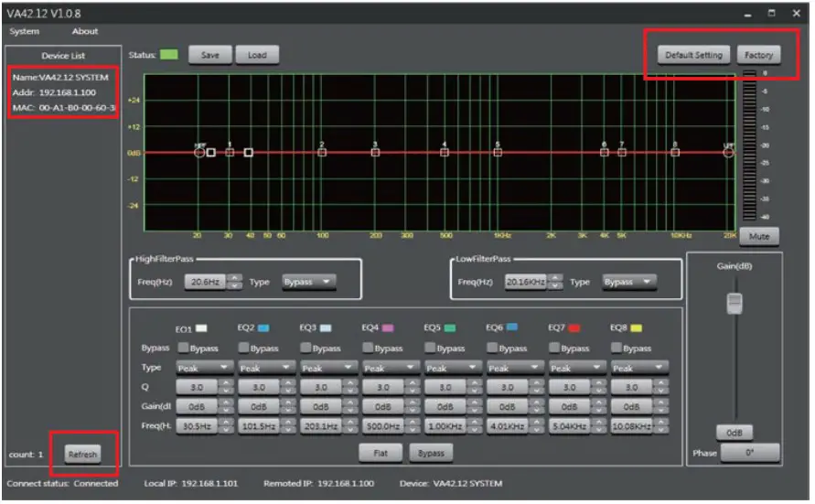Toggle the EQ2 Bypass checkbox
This screenshot has height=504, width=815.
(x=243, y=348)
